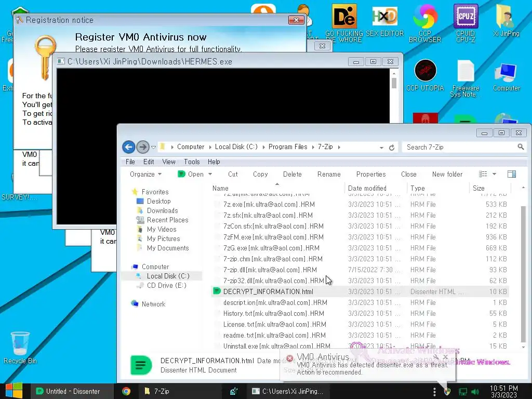532x399 pixels.
Task: Select the Computer desktop icon
Action: [506, 77]
